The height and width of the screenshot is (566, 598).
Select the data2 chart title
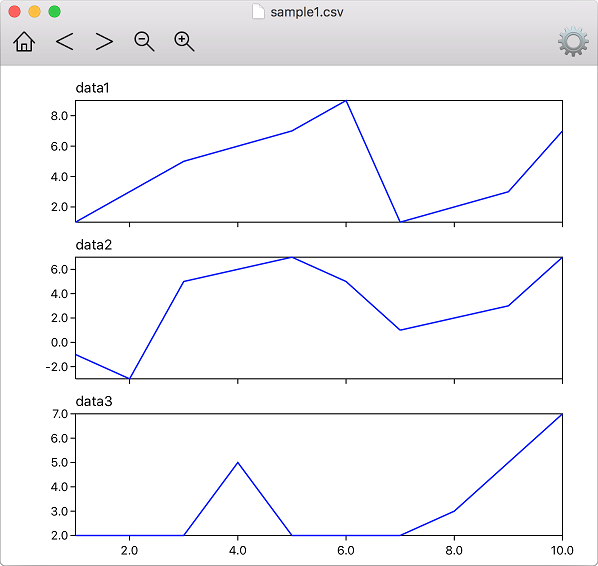click(x=94, y=245)
